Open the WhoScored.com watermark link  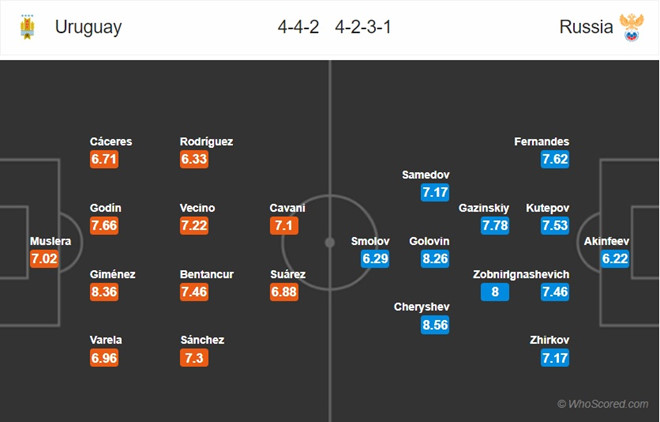[603, 404]
